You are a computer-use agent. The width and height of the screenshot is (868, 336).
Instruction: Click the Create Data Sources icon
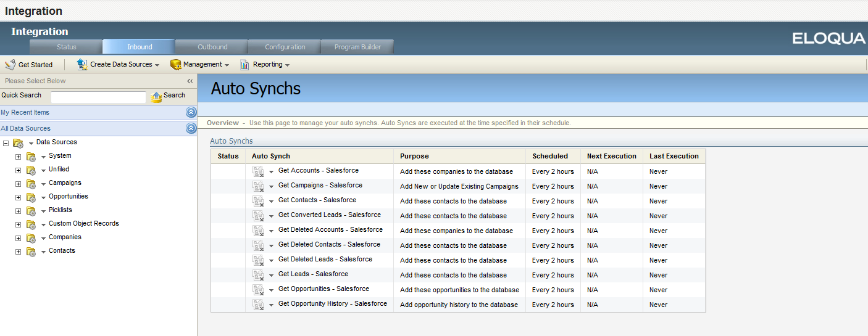(81, 64)
